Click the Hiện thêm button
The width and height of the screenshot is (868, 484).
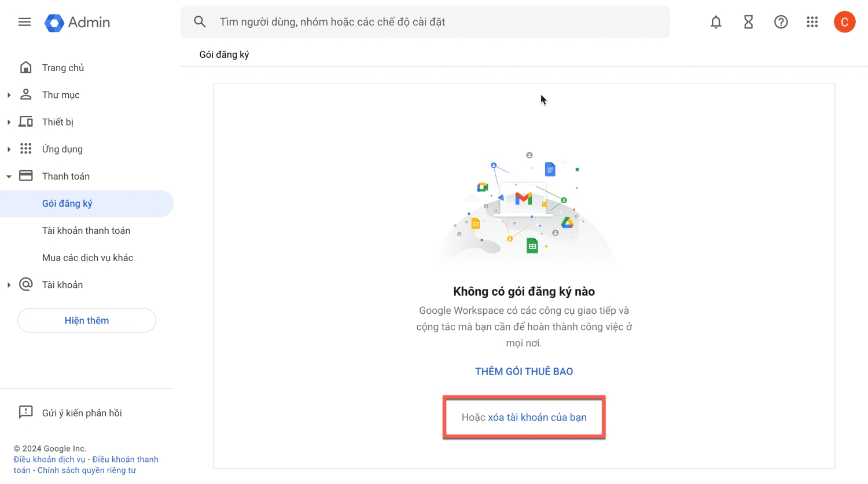[x=87, y=321]
